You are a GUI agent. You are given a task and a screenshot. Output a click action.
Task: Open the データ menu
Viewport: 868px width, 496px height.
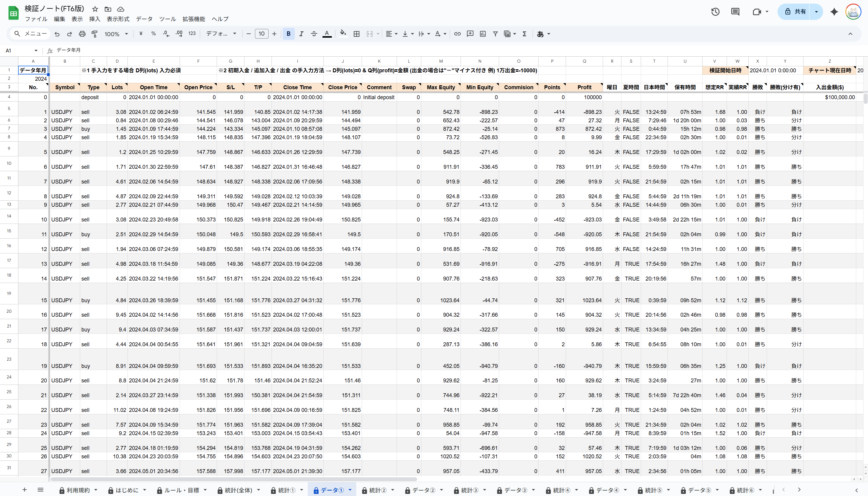[144, 19]
